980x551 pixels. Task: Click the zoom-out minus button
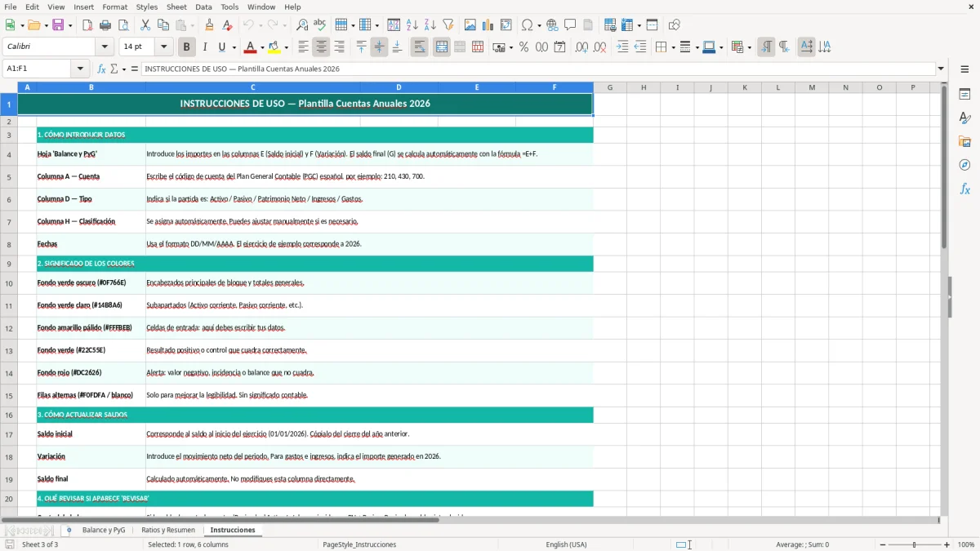click(x=882, y=544)
